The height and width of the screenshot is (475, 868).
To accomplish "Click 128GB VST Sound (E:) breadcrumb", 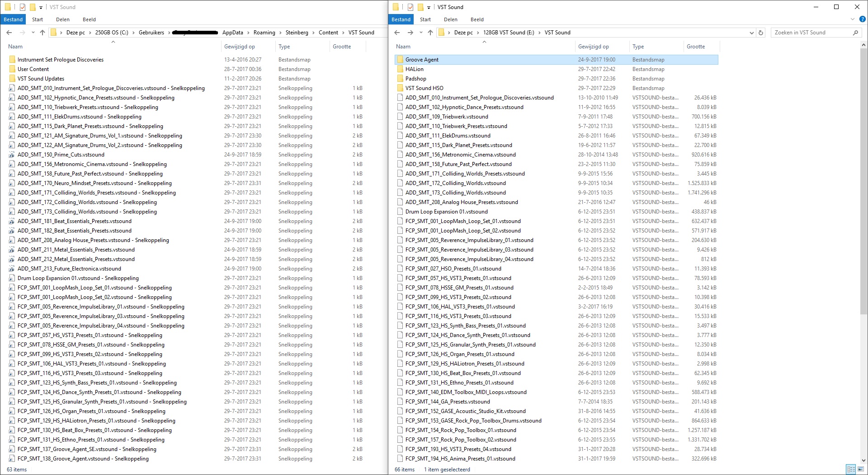I will click(509, 33).
